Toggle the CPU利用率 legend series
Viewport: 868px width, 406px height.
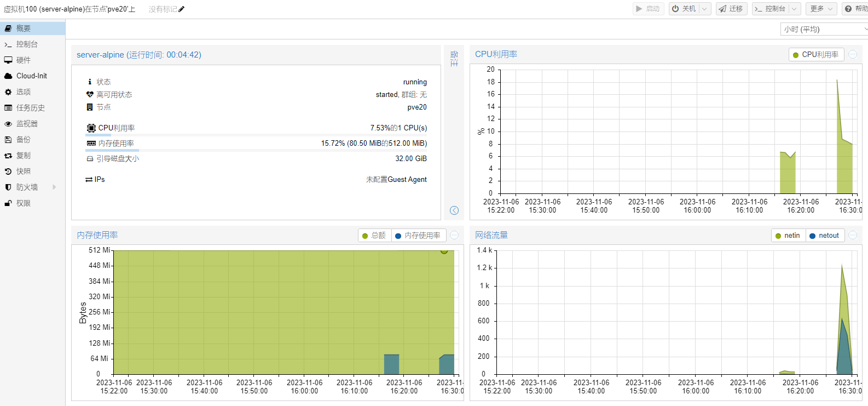coord(816,55)
